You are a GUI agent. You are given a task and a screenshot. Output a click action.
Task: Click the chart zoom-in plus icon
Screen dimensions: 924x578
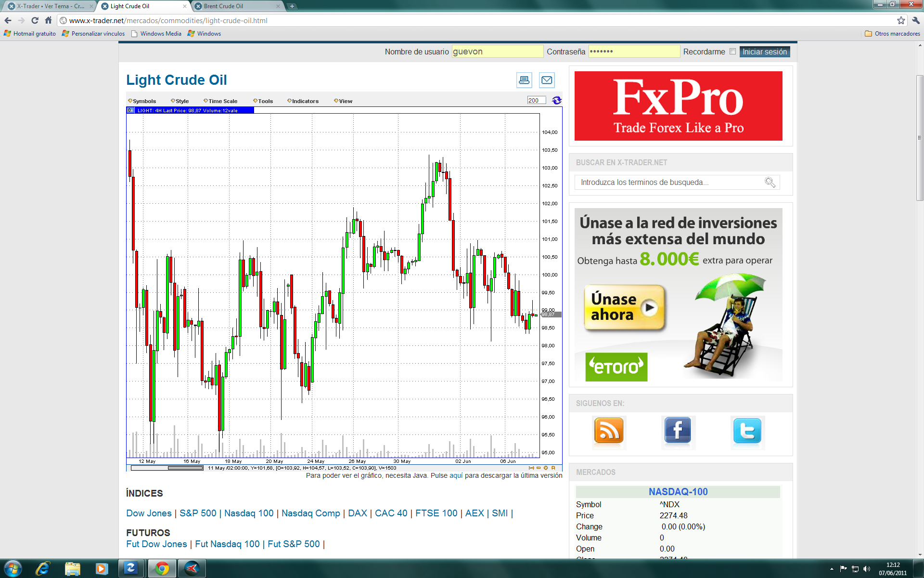coord(546,468)
